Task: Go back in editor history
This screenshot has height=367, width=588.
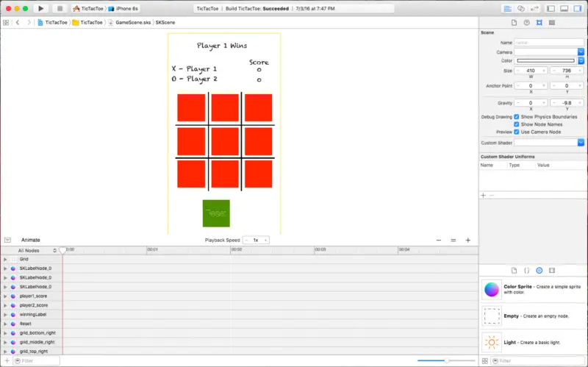Action: (x=18, y=23)
